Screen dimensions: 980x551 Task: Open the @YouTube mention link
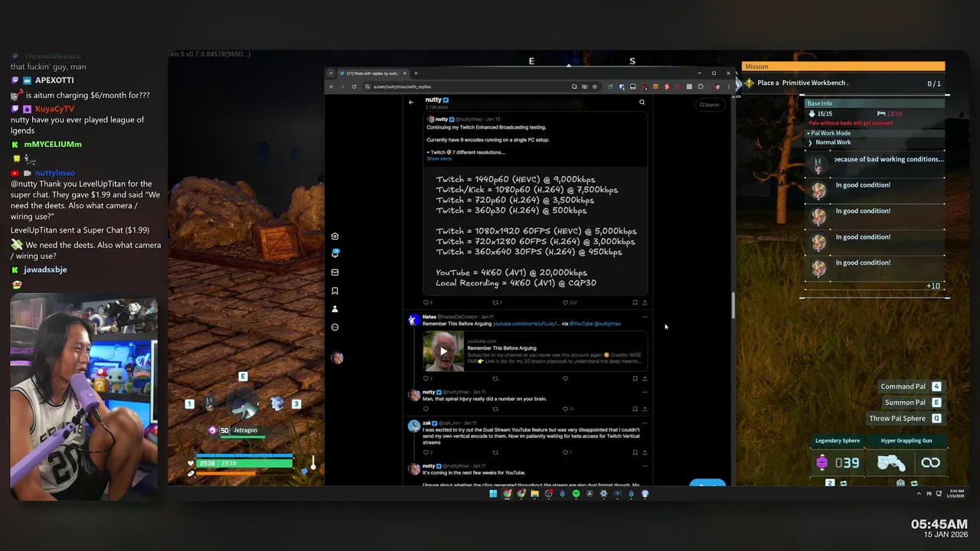pos(582,324)
